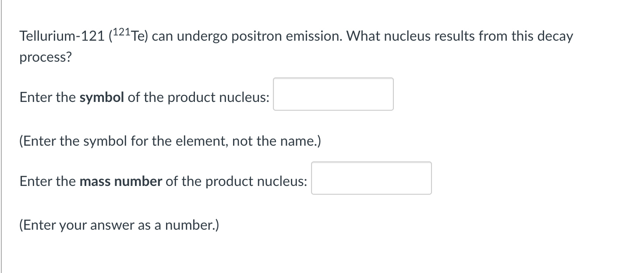Click the blank area below the question

(307, 254)
